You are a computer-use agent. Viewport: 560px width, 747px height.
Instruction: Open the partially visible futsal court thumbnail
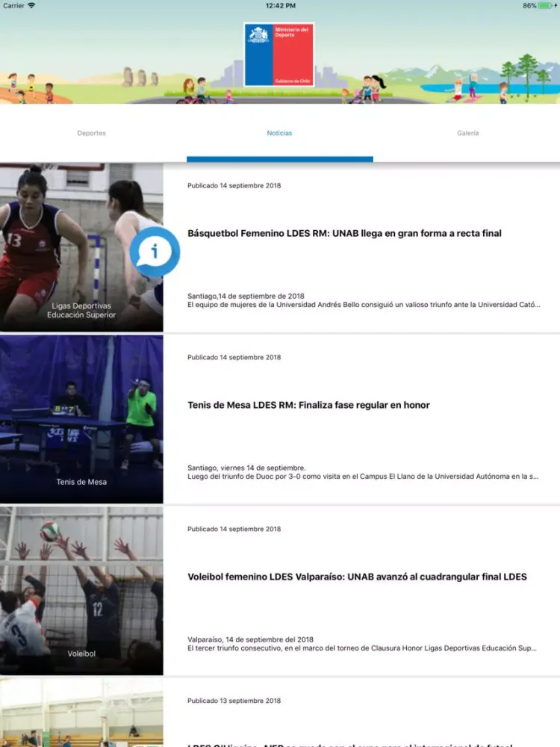coord(81,713)
